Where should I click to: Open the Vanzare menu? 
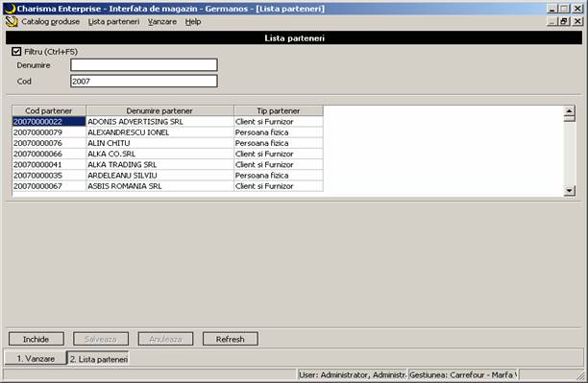[x=162, y=22]
